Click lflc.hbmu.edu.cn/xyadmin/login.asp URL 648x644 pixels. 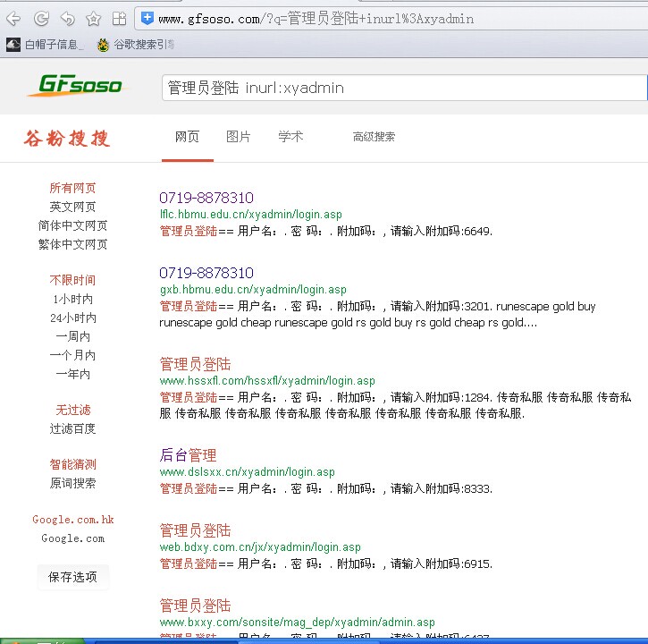251,215
